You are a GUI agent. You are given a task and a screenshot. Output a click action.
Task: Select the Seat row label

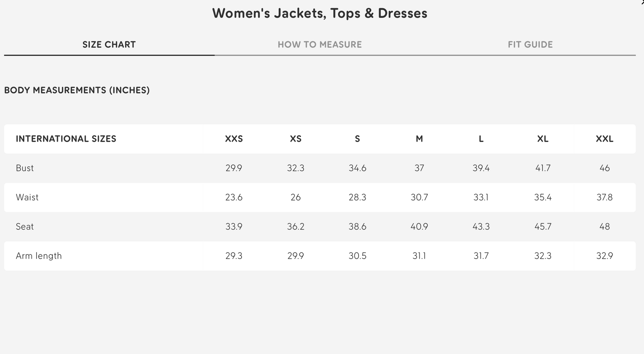25,227
